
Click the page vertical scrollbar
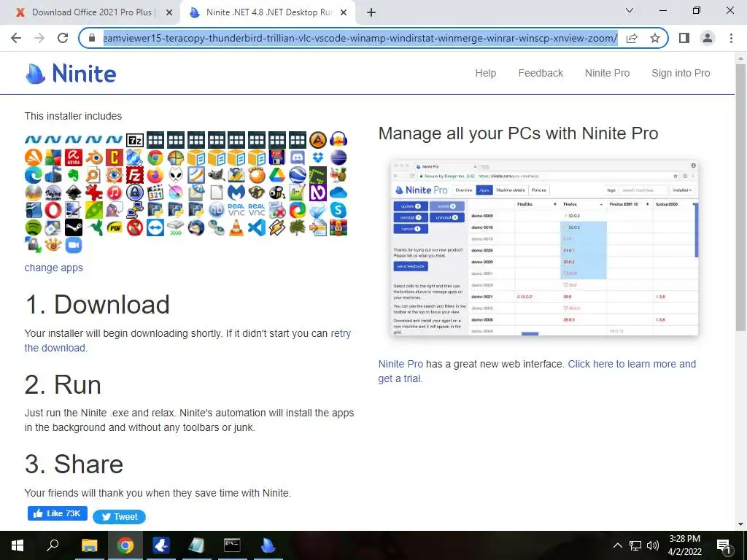[x=741, y=197]
